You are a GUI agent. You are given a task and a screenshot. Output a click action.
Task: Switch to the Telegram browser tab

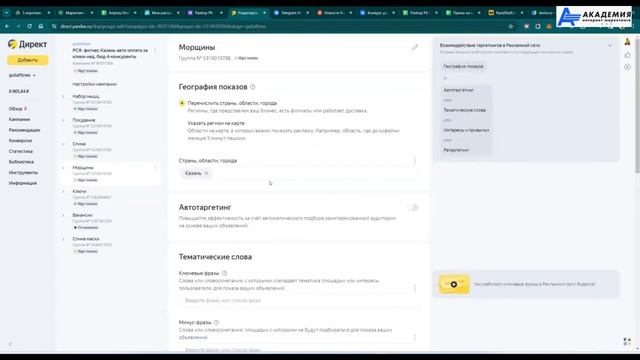290,13
